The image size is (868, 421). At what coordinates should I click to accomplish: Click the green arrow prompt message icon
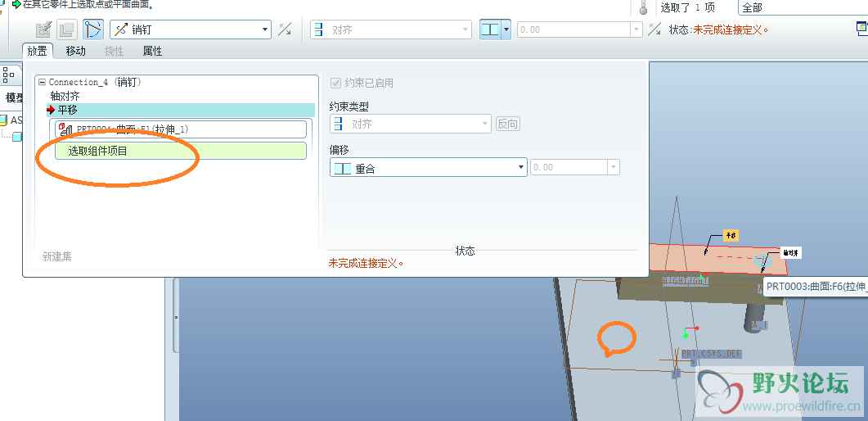[16, 4]
